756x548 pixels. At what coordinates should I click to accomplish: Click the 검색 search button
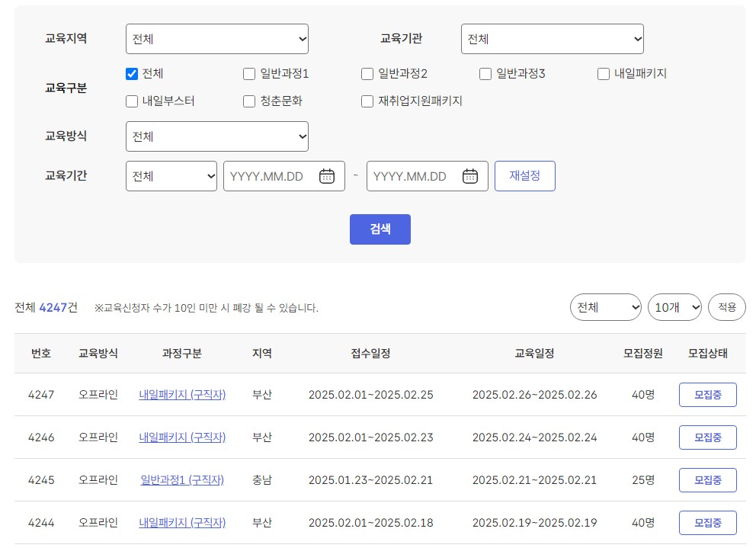click(380, 229)
